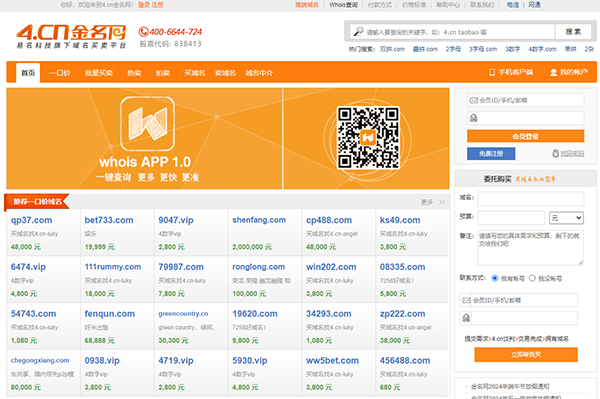
Task: Focus the 域名 input field
Action: 531,199
